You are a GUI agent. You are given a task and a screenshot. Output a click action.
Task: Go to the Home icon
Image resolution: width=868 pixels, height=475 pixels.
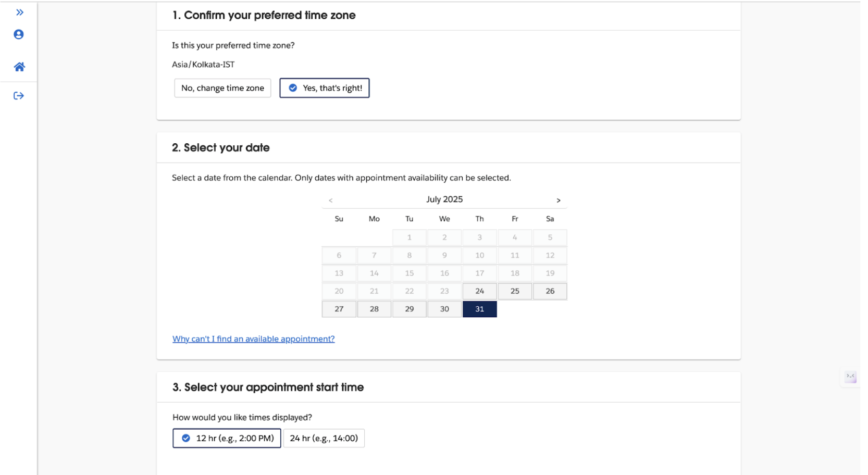point(19,67)
